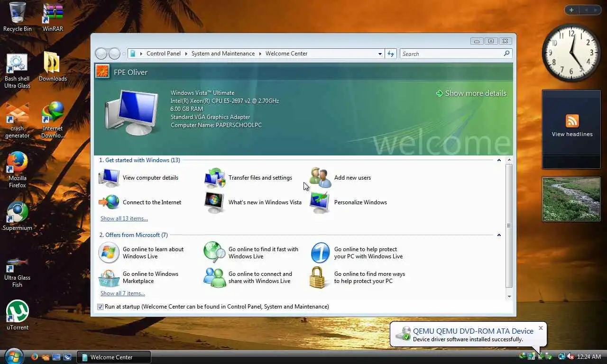Select What's new in Windows Vista
Image resolution: width=607 pixels, height=364 pixels.
click(x=253, y=202)
